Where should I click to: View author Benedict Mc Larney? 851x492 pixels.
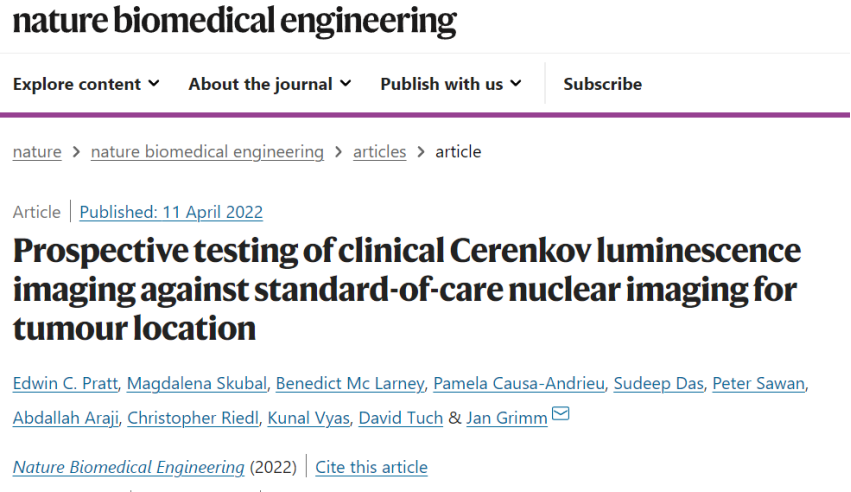pos(350,384)
